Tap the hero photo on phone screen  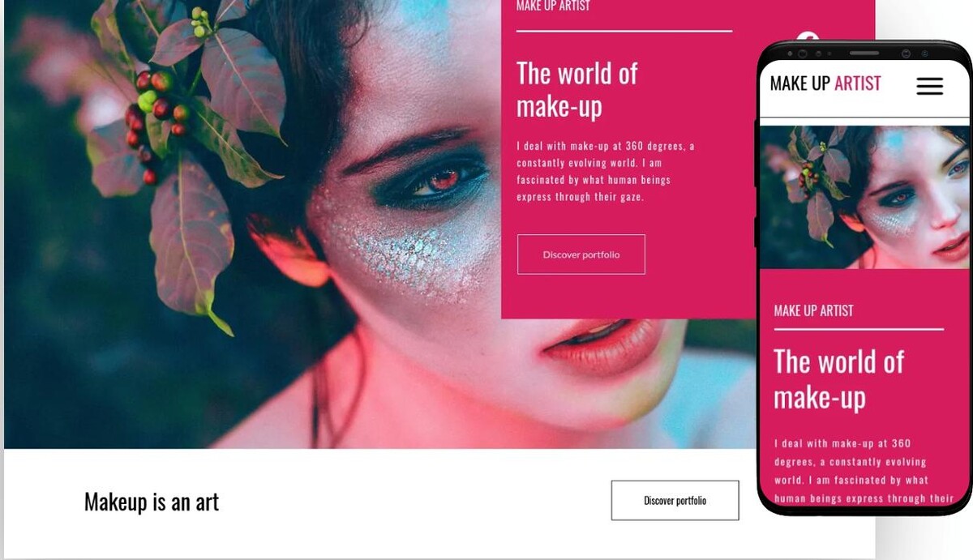864,197
